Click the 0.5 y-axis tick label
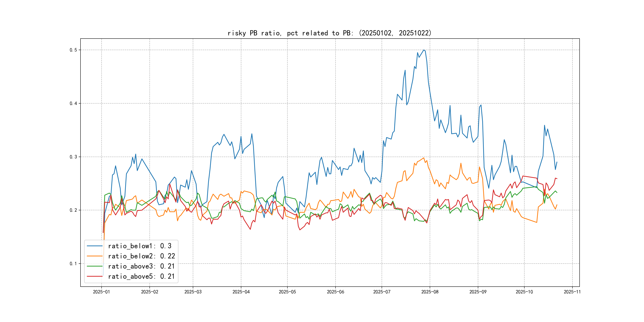 73,50
